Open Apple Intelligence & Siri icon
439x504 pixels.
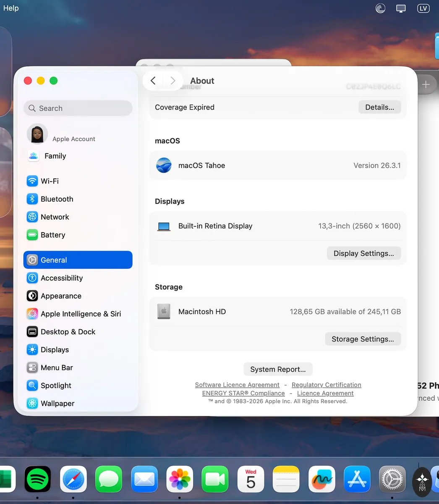[32, 314]
